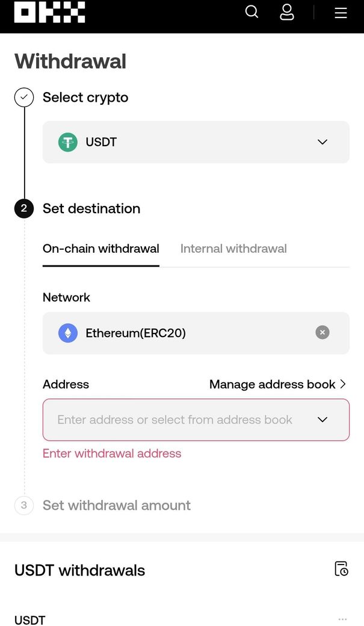Open the search icon in header
Viewport: 364px width, 626px height.
point(252,12)
